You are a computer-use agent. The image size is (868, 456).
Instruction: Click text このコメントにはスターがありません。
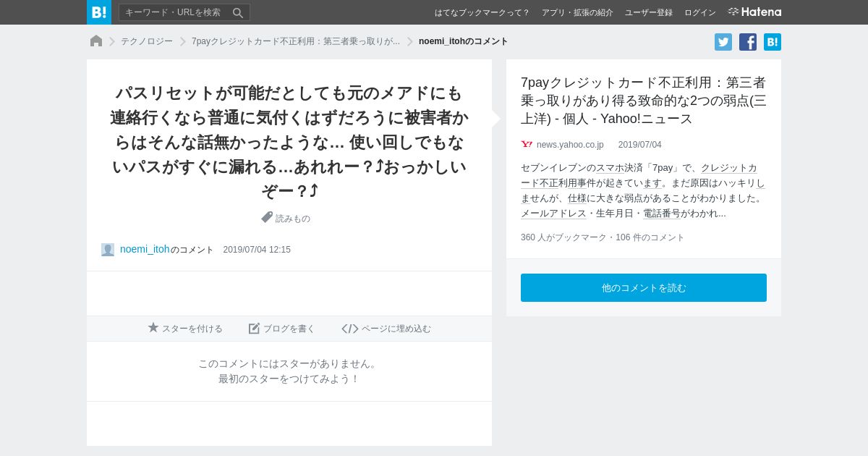click(289, 363)
